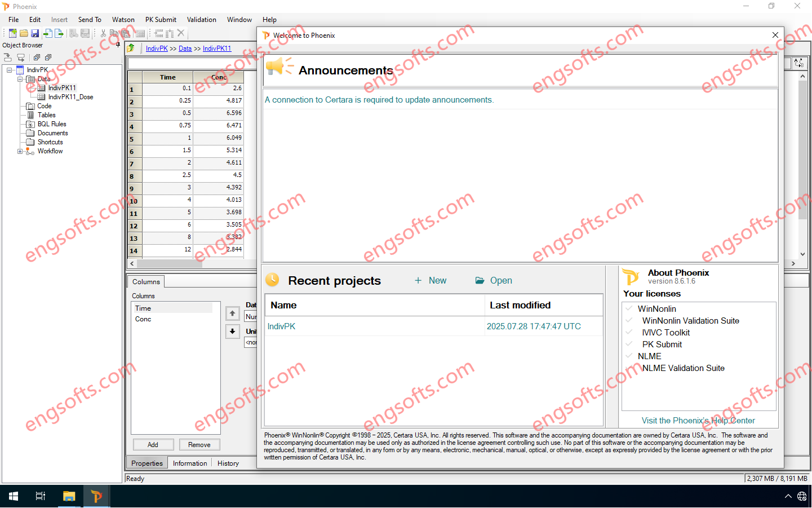This screenshot has width=812, height=508.
Task: Select Conc in the Columns list
Action: tap(143, 319)
